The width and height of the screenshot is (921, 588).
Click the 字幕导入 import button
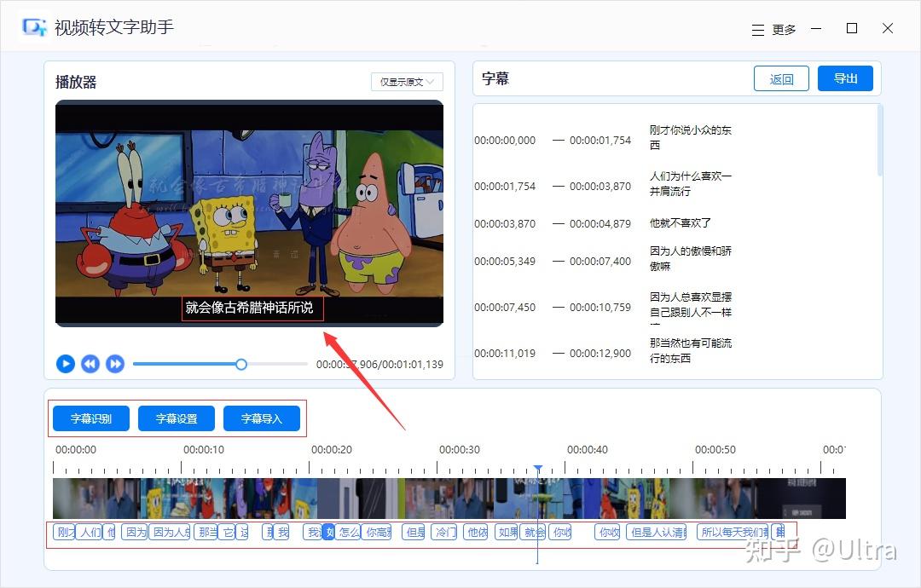coord(262,418)
